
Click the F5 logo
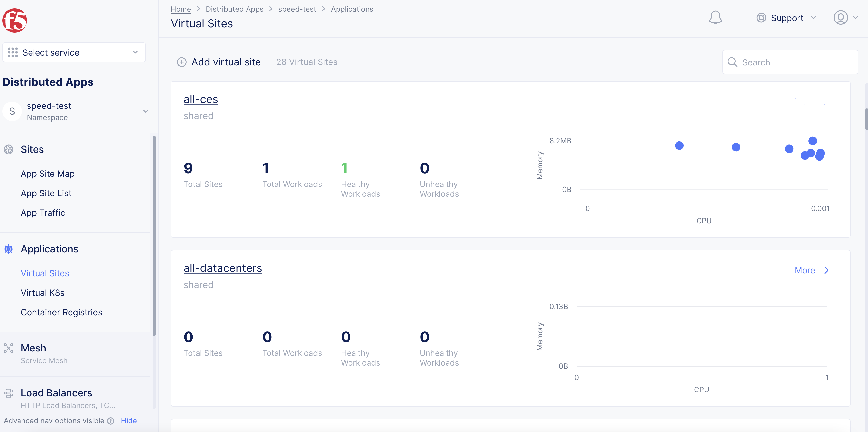pyautogui.click(x=14, y=20)
